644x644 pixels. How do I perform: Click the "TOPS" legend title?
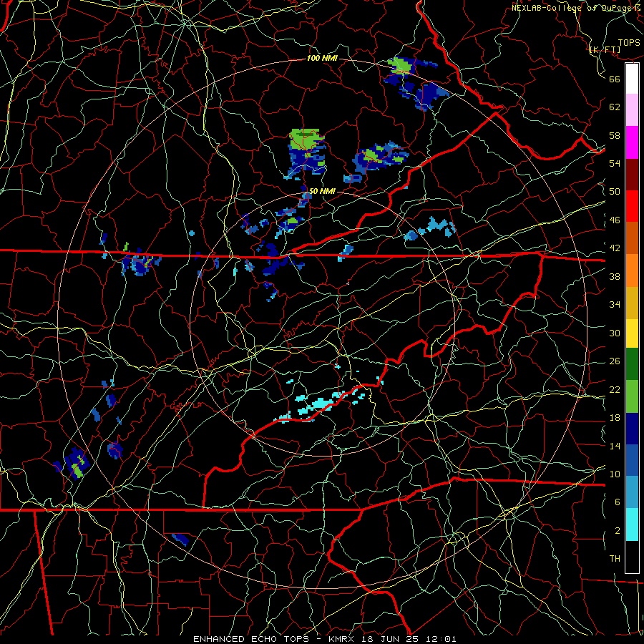coord(629,43)
